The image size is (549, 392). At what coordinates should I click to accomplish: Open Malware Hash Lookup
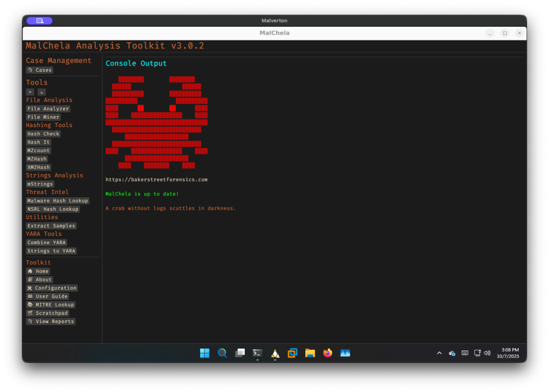(x=57, y=201)
